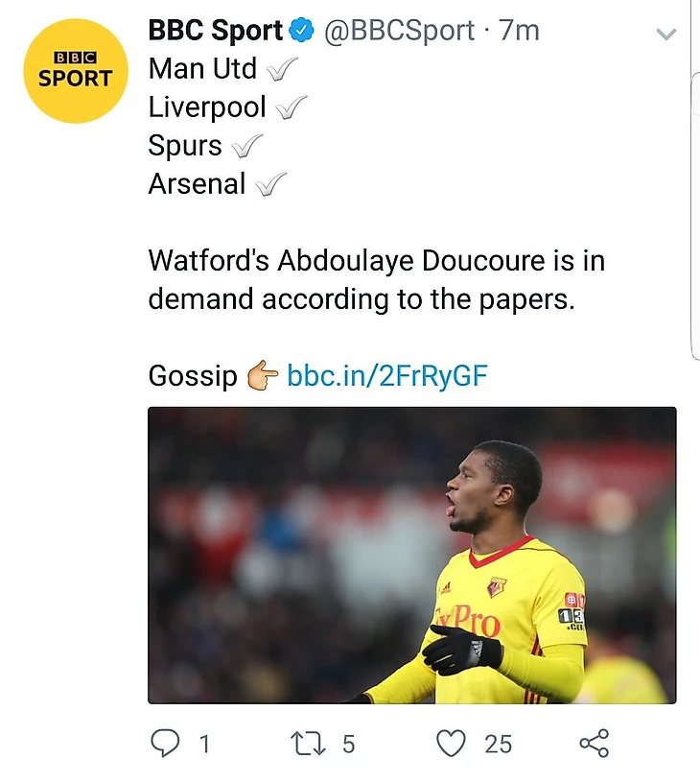The height and width of the screenshot is (782, 700).
Task: Open the Watford player photo
Action: 411,555
